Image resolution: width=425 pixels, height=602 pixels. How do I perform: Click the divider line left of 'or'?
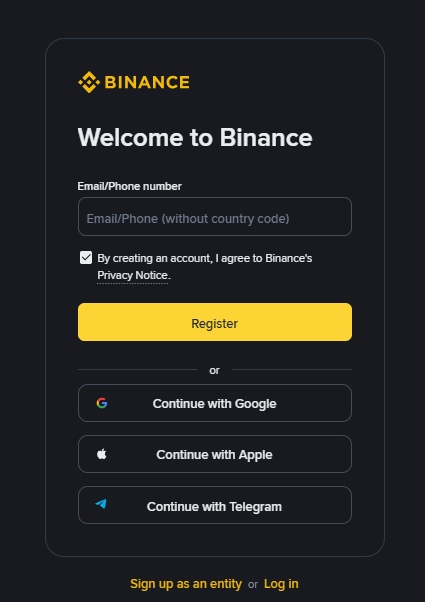(x=137, y=370)
